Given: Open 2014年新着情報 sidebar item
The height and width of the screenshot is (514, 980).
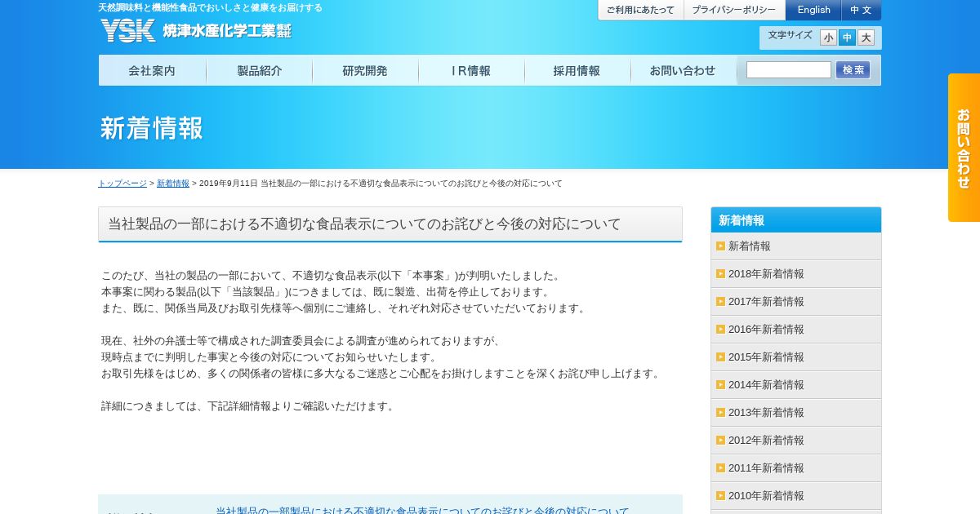Looking at the screenshot, I should click(x=796, y=385).
